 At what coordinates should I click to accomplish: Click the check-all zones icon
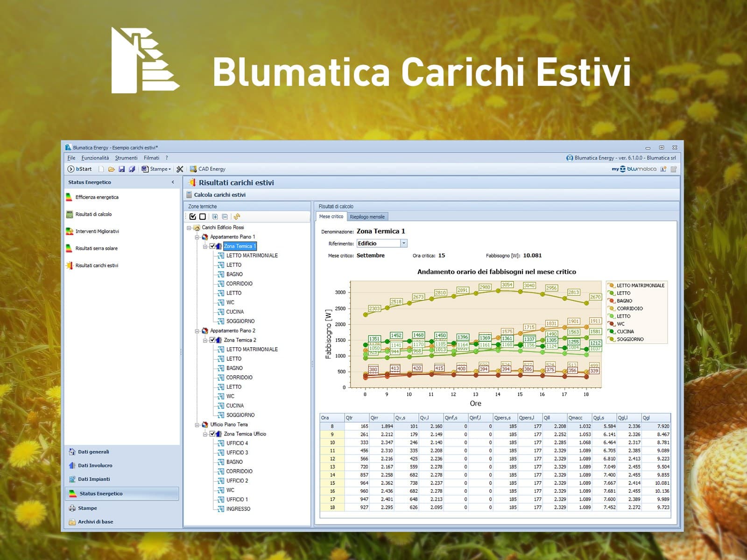tap(193, 217)
